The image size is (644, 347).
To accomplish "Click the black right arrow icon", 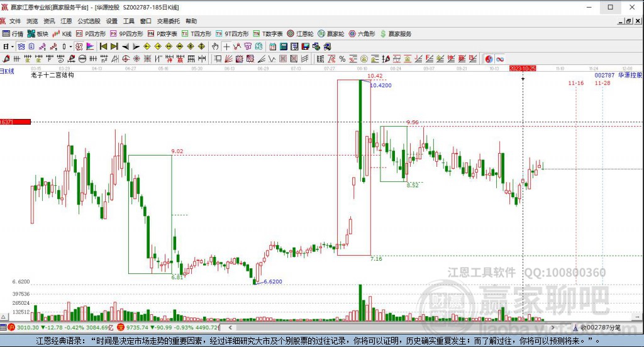I will click(x=136, y=47).
